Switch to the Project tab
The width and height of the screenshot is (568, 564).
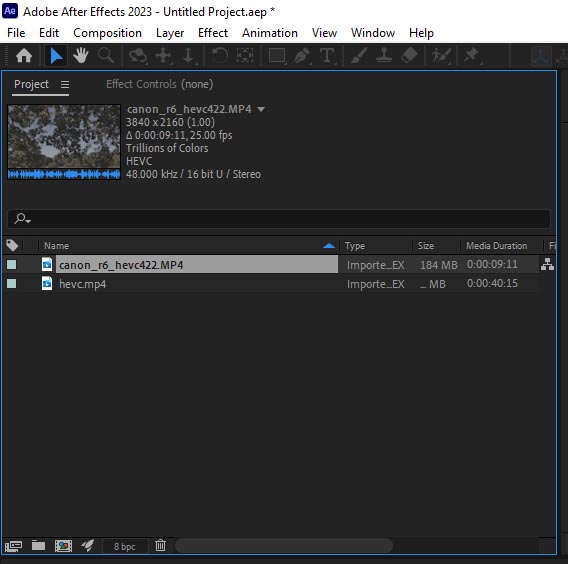31,84
